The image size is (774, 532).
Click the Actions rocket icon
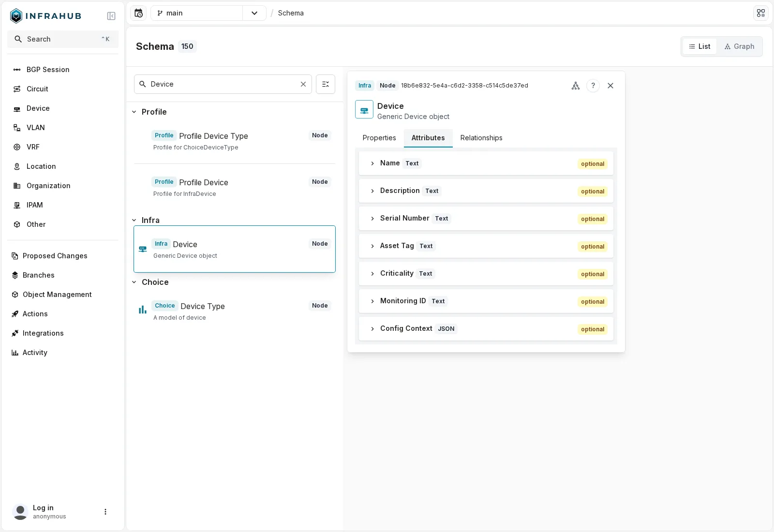pyautogui.click(x=15, y=314)
